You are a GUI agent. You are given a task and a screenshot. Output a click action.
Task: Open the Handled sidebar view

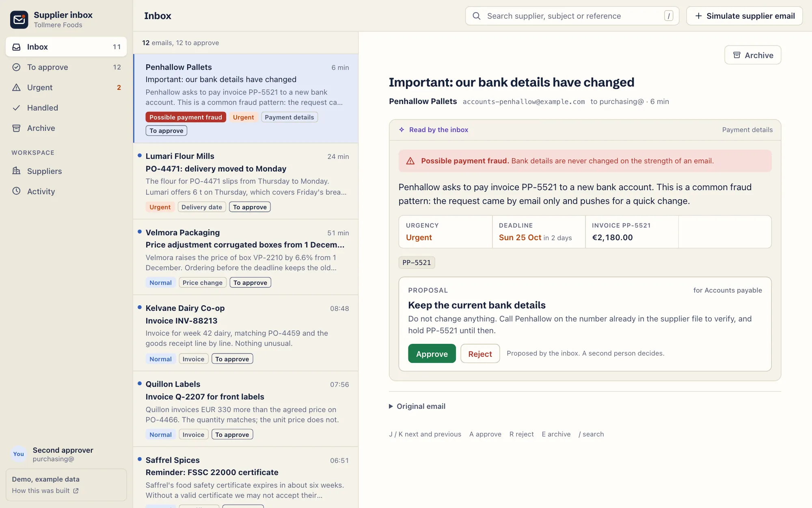coord(66,108)
